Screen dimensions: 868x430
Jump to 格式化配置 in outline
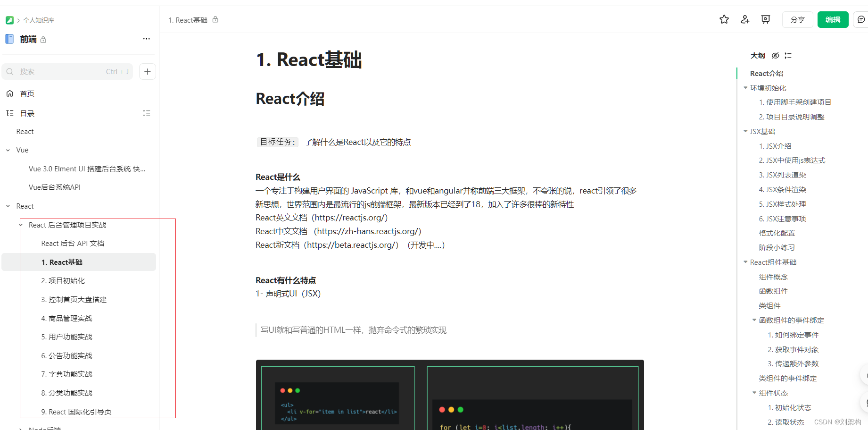777,233
